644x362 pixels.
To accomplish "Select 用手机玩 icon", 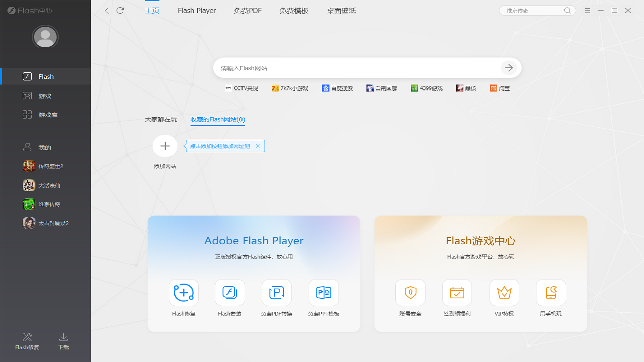I will 550,292.
